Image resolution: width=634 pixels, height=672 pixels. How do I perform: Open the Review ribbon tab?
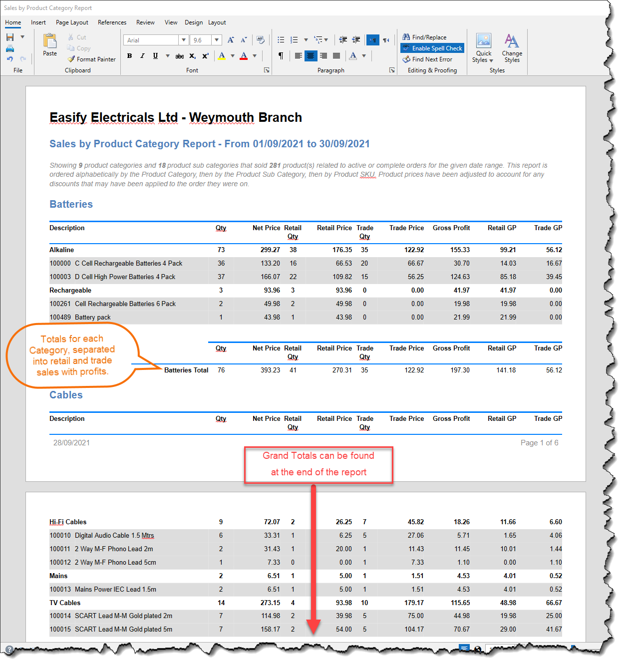[x=145, y=22]
